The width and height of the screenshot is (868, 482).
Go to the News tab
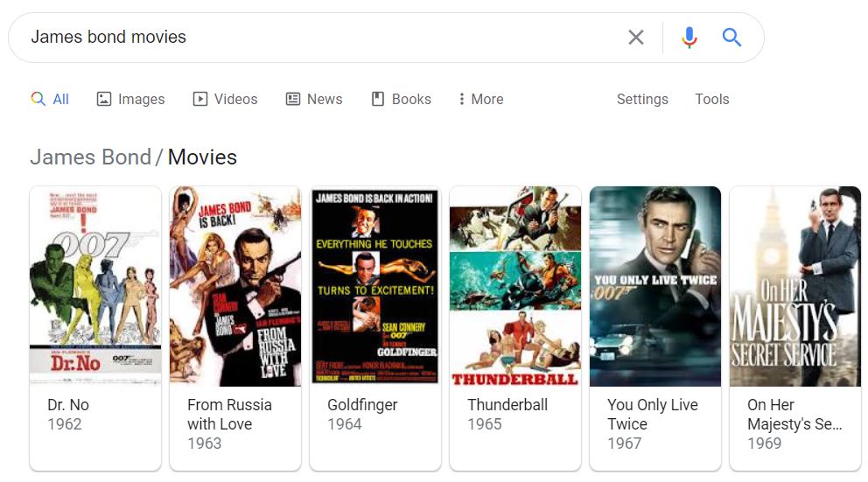[314, 99]
